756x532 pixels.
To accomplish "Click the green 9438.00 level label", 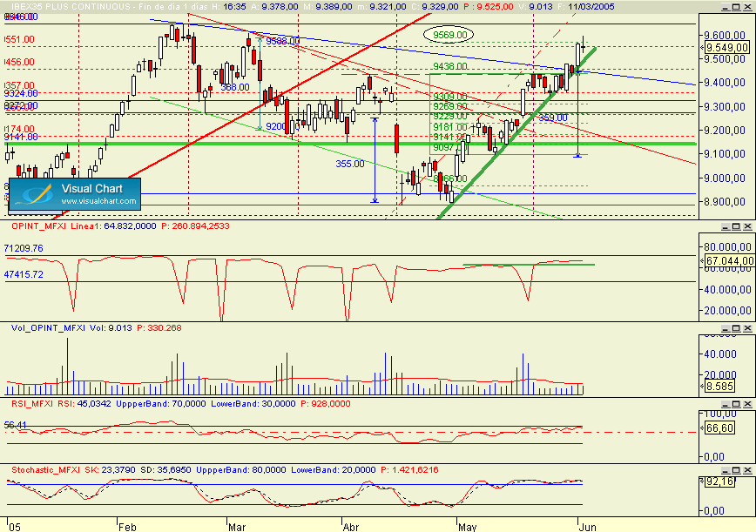I will click(449, 66).
